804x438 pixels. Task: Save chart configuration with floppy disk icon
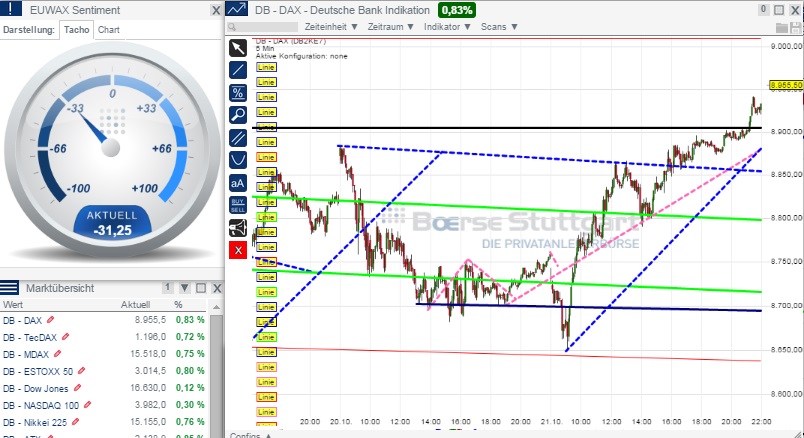click(796, 27)
